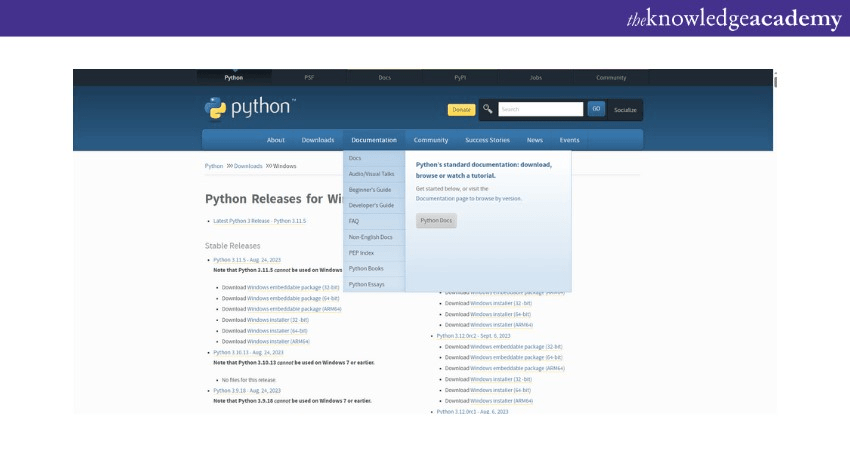Click the 'Stable Releases' heading text
The image size is (850, 450).
(233, 246)
